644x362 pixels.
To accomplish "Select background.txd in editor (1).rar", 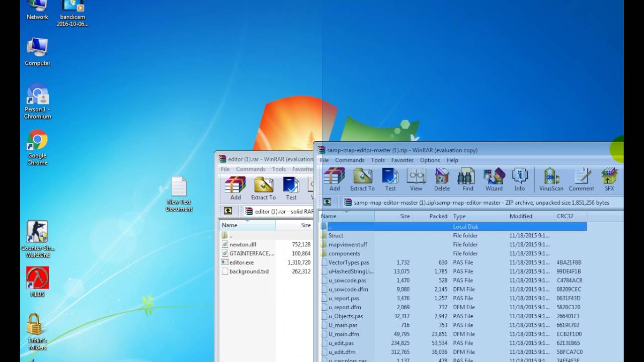I will [x=267, y=271].
